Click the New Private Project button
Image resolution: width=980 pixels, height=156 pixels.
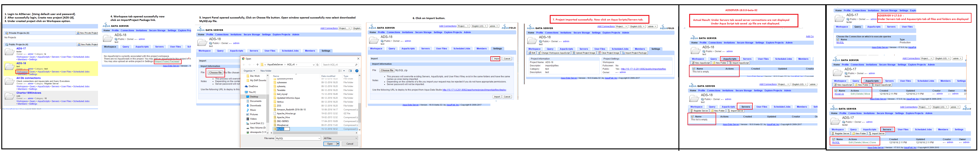(87, 33)
